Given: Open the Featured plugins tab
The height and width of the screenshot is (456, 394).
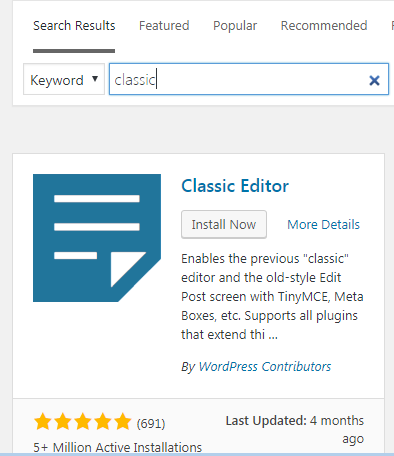Looking at the screenshot, I should tap(164, 26).
